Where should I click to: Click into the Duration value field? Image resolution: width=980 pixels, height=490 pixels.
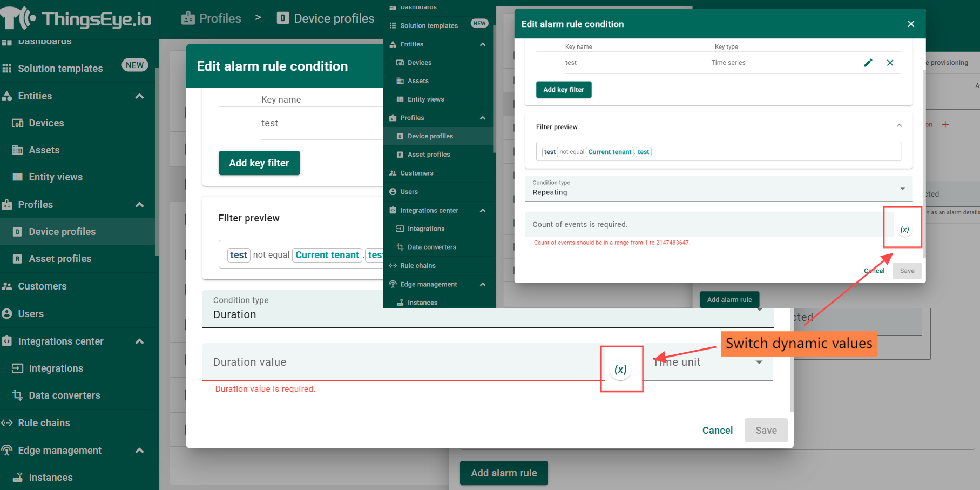coord(400,362)
